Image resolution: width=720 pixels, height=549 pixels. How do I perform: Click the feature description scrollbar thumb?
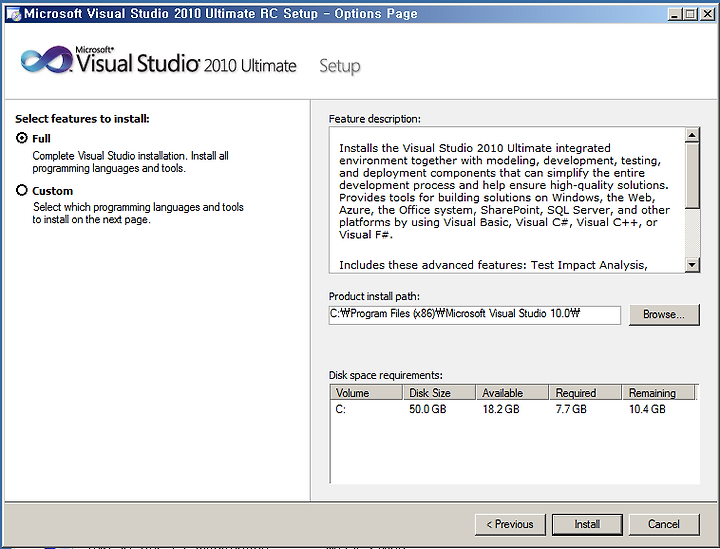(692, 176)
